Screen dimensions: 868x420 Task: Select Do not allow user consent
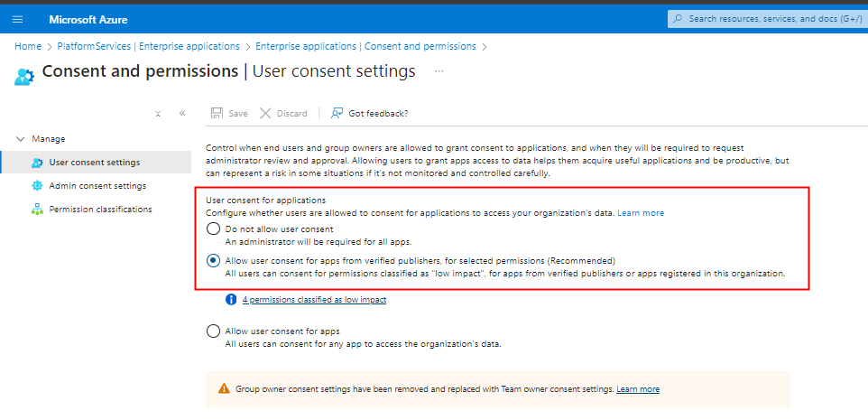point(213,229)
